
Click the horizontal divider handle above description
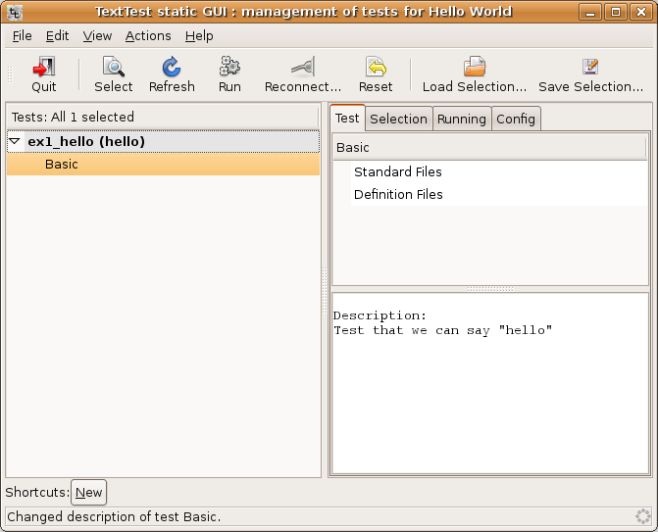pyautogui.click(x=490, y=289)
